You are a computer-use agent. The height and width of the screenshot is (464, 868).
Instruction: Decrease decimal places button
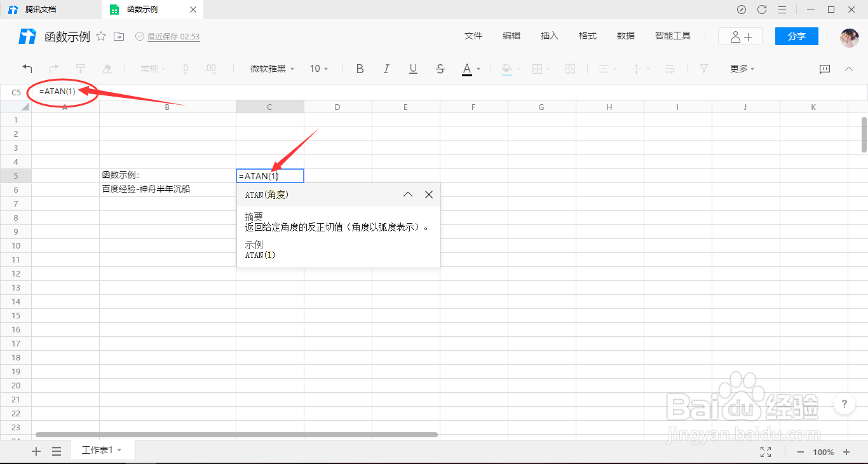(185, 69)
